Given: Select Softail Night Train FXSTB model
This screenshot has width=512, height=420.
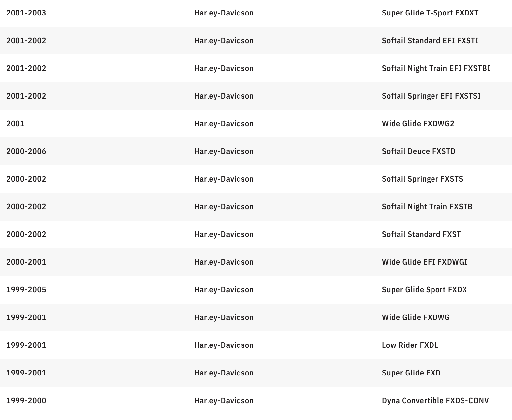Looking at the screenshot, I should click(427, 207).
